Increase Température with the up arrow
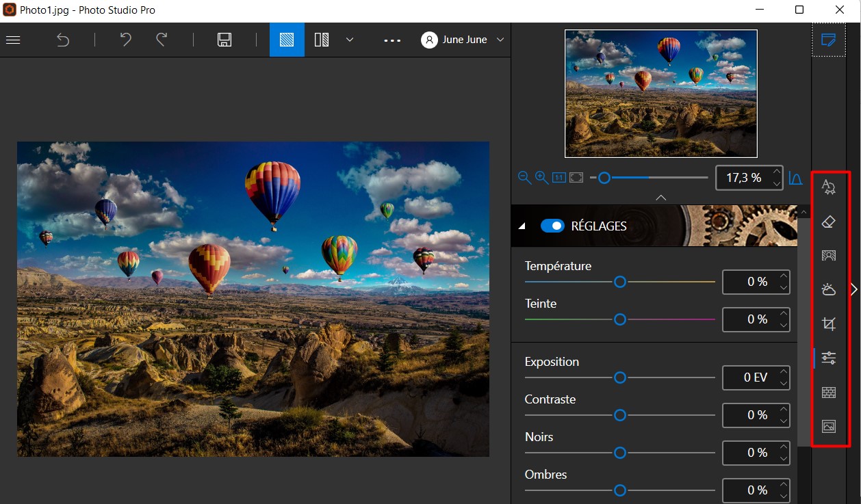 [x=783, y=276]
